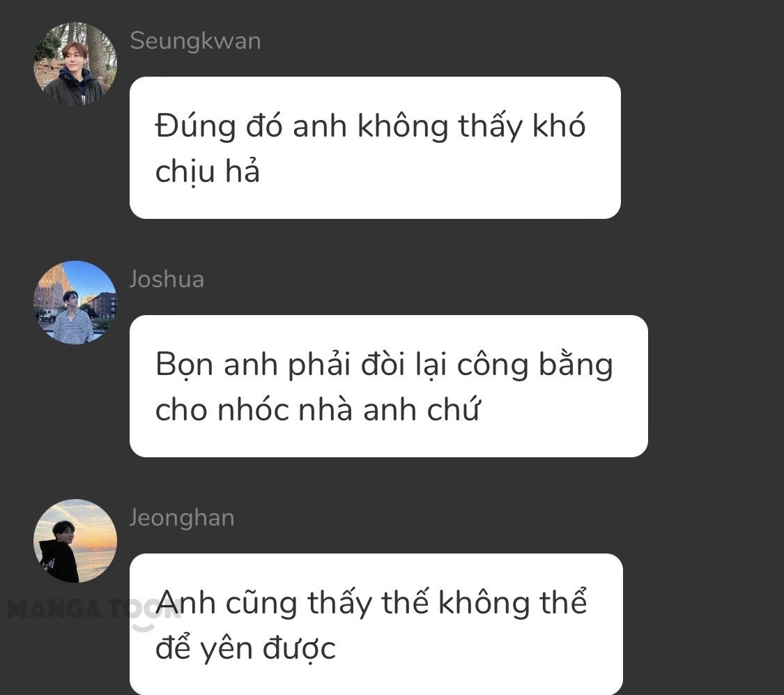This screenshot has height=695, width=784.
Task: Click the word 'Đúng' in Seungkwan's message
Action: (195, 125)
